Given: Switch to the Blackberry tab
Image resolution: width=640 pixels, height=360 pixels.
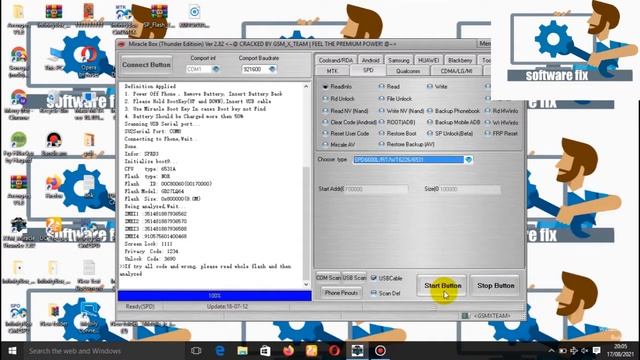Looking at the screenshot, I should tap(460, 60).
